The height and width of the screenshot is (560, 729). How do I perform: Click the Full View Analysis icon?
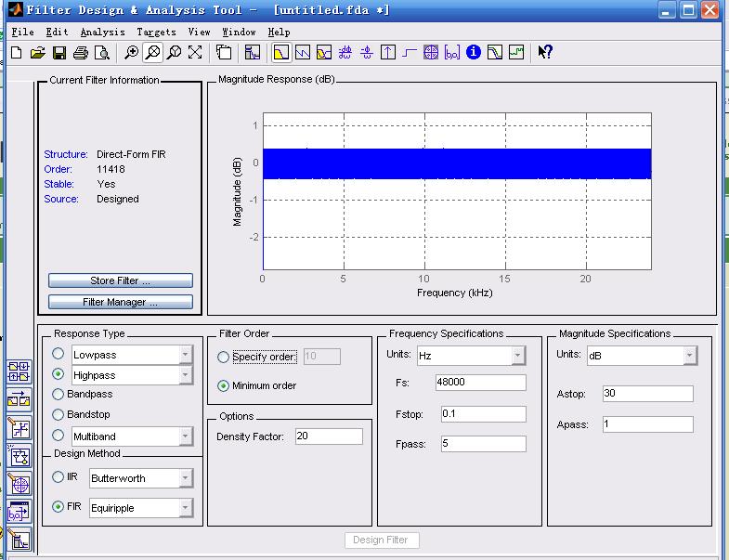224,53
